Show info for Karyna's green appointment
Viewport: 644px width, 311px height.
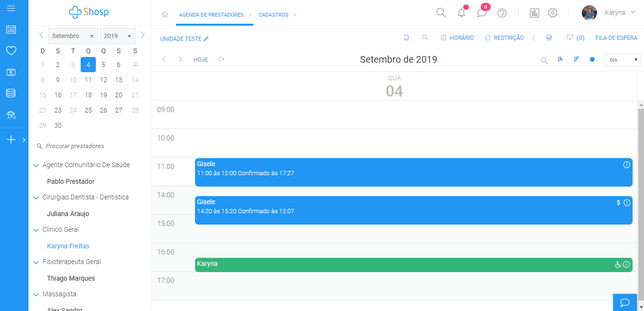(x=626, y=264)
